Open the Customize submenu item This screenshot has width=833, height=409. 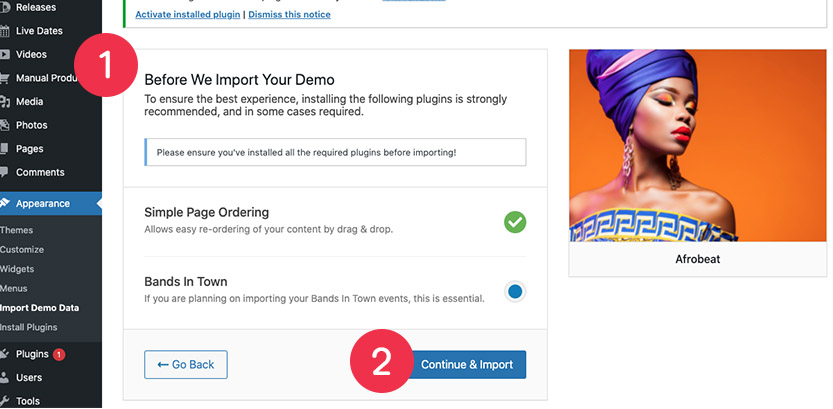tap(22, 250)
